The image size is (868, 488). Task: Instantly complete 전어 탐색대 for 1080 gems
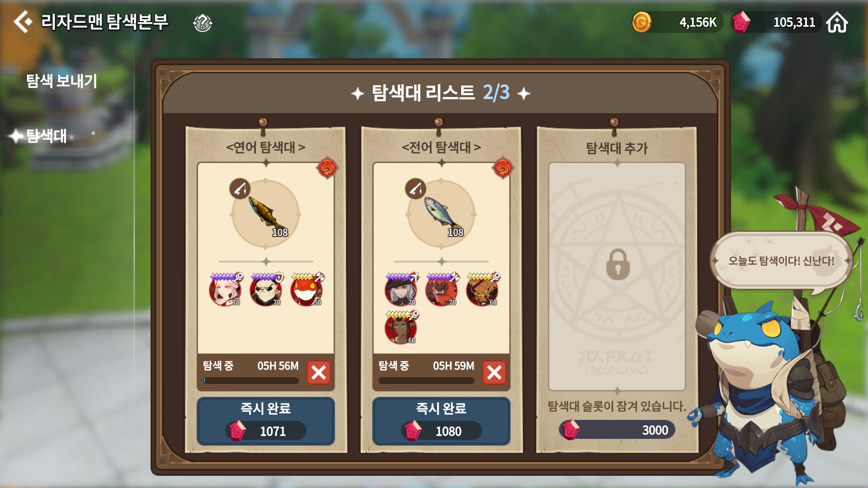pyautogui.click(x=441, y=421)
